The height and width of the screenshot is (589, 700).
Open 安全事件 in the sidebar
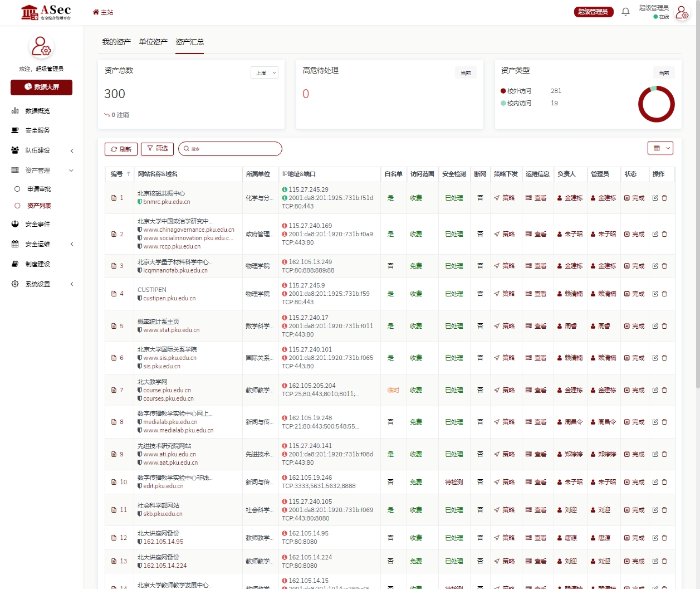point(37,224)
